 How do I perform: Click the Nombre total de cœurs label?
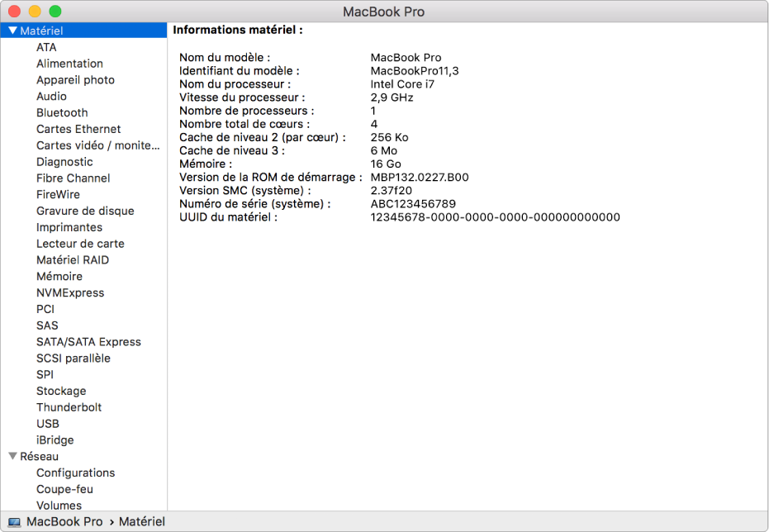pyautogui.click(x=244, y=124)
